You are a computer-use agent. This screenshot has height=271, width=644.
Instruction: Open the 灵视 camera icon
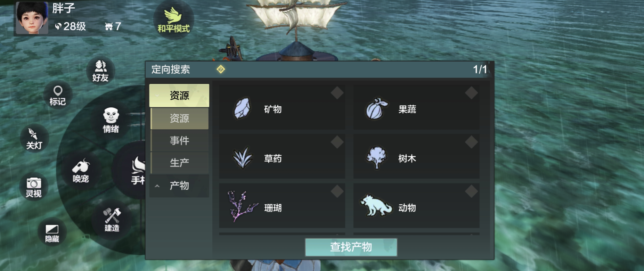click(x=34, y=187)
